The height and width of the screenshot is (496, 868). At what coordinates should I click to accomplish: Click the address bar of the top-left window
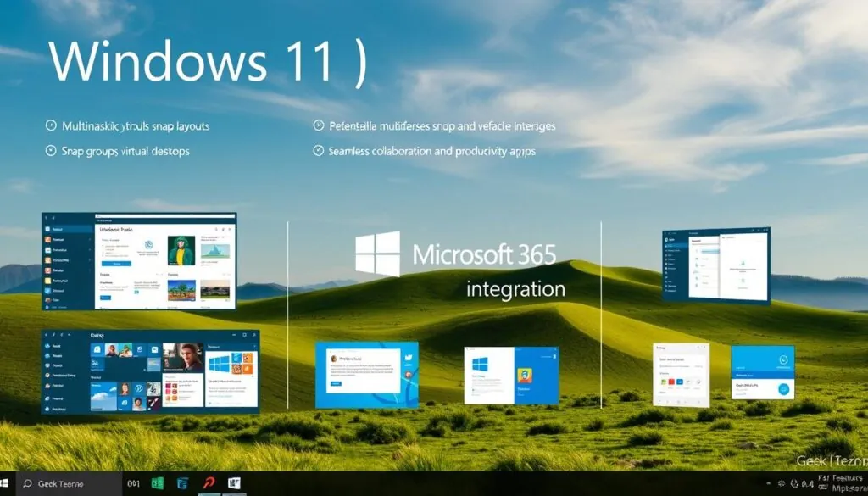164,216
